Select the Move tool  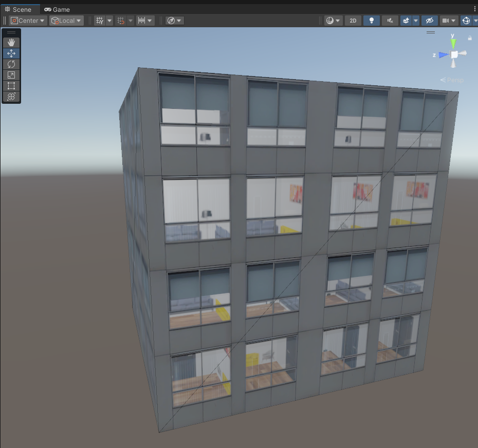point(11,53)
